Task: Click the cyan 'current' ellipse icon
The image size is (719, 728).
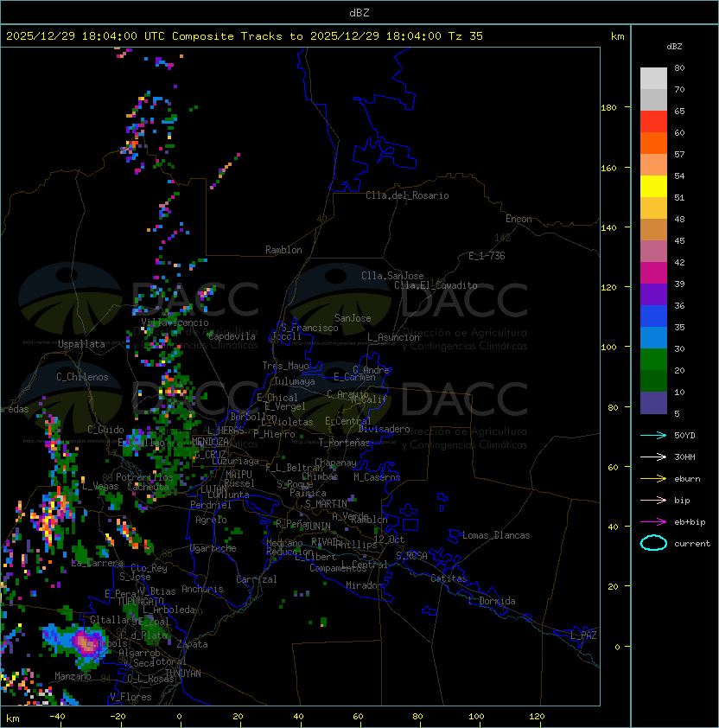Action: click(653, 543)
